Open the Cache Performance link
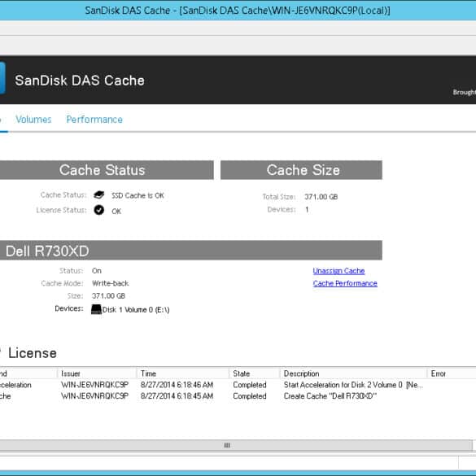This screenshot has width=476, height=476. [x=345, y=283]
